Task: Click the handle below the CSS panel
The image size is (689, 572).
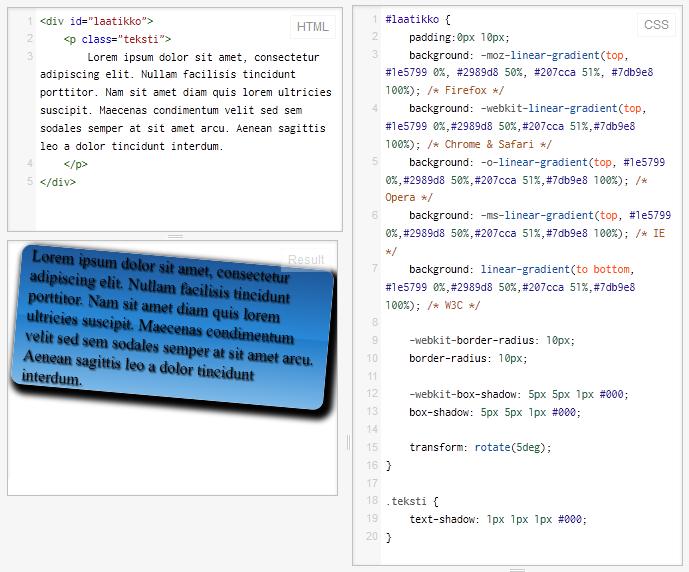Action: pos(517,570)
